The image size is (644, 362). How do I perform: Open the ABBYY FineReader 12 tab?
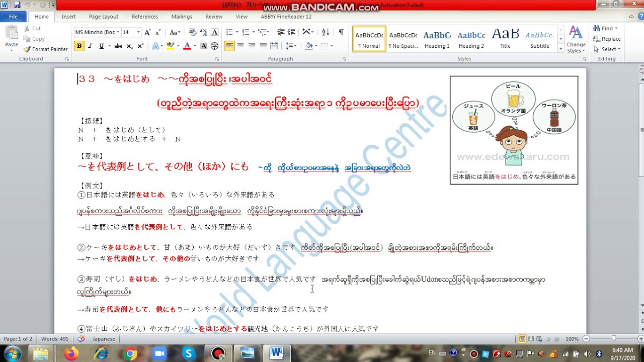pos(286,17)
